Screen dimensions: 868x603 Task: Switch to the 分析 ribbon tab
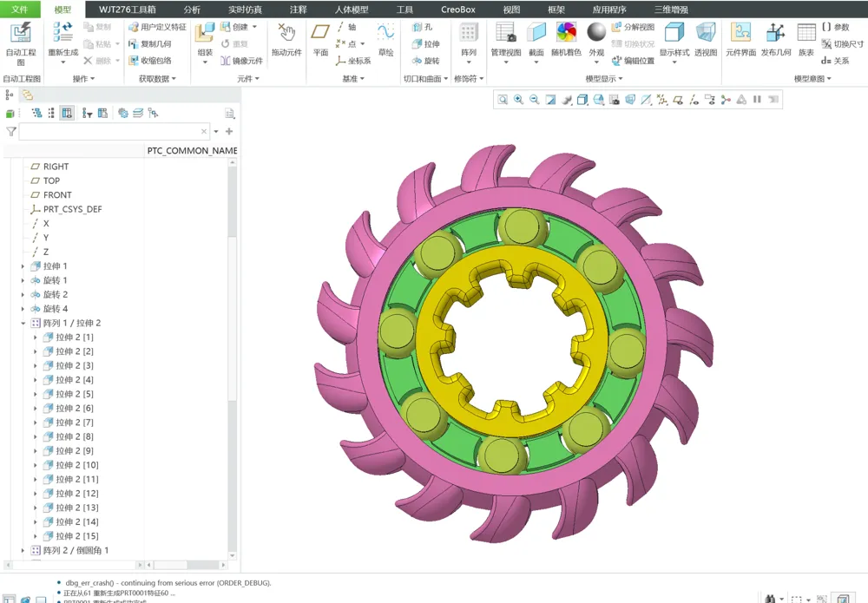pos(192,10)
